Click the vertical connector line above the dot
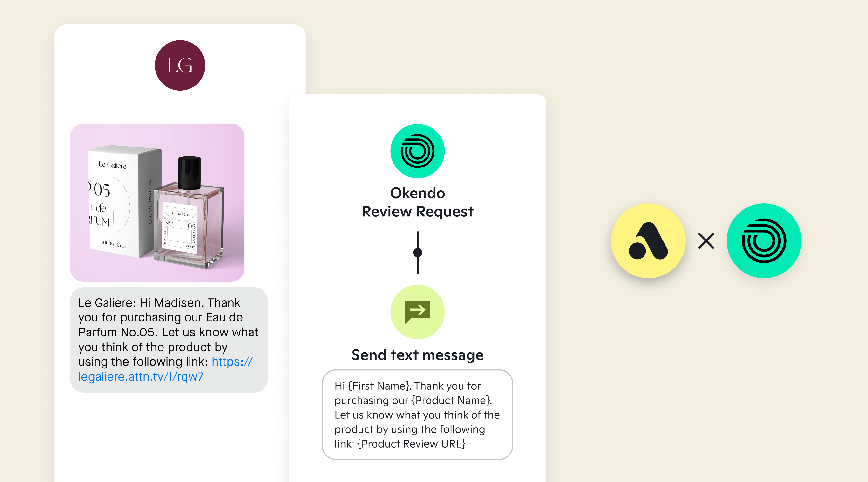Image resolution: width=868 pixels, height=482 pixels. pyautogui.click(x=418, y=240)
